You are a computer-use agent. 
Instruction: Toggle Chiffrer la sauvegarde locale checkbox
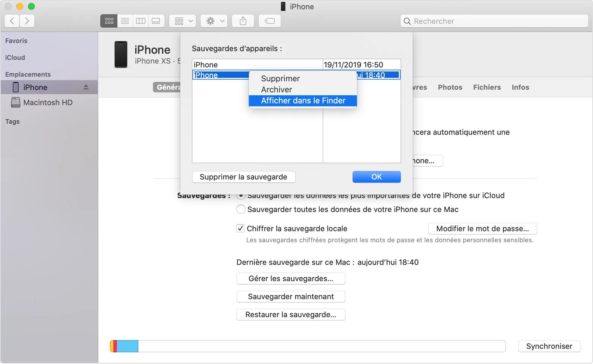point(240,228)
